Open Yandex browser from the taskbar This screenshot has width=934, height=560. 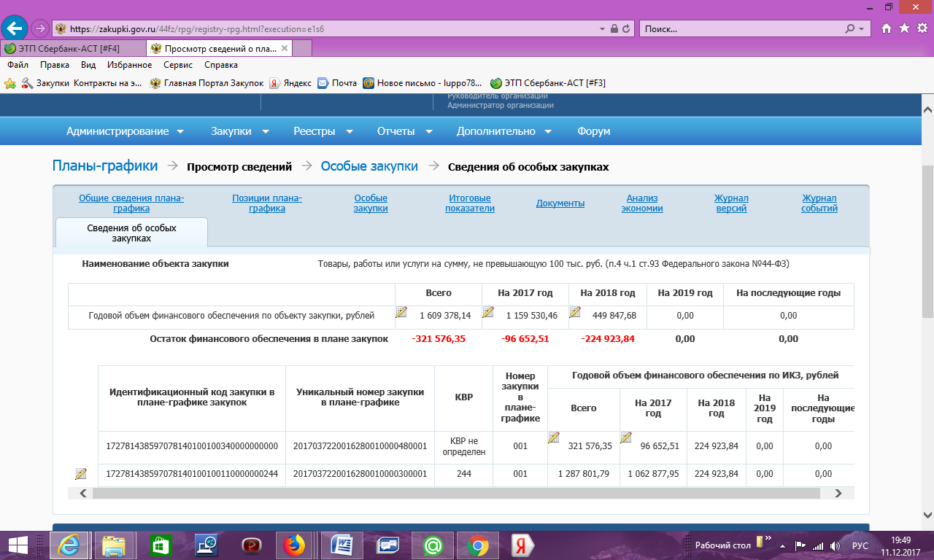522,545
